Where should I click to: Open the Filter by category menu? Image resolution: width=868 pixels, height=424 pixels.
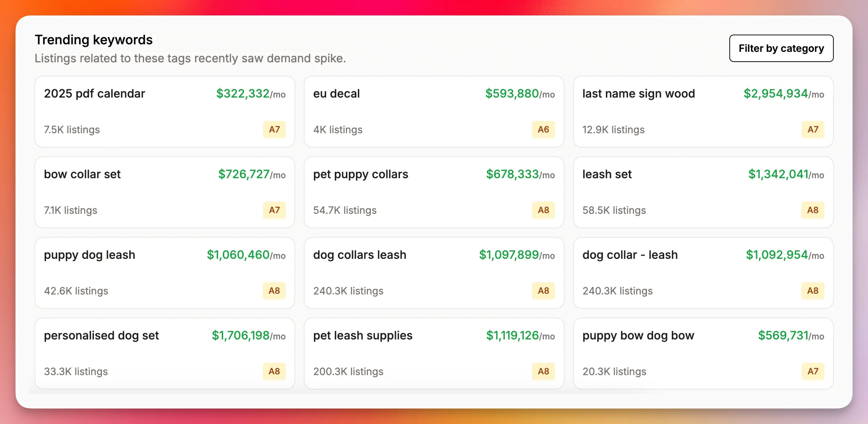click(x=781, y=48)
